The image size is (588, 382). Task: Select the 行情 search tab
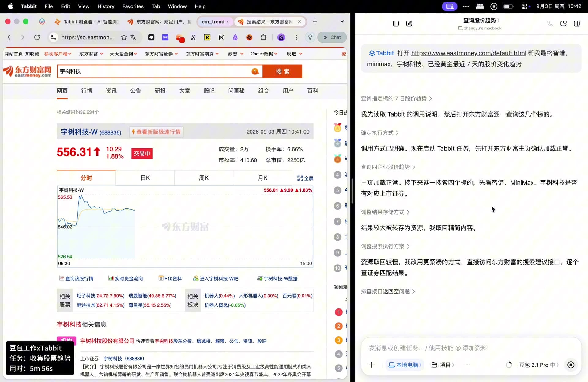pos(87,91)
